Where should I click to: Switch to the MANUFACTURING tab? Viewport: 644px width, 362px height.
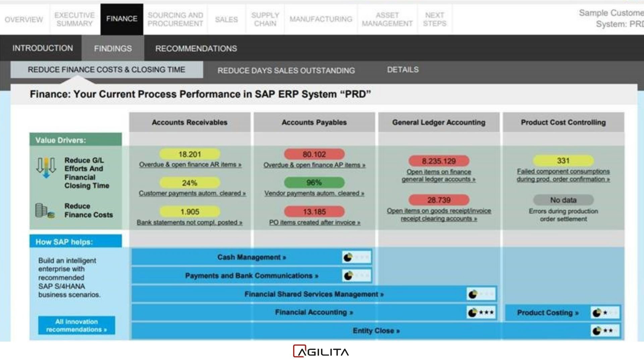point(321,19)
